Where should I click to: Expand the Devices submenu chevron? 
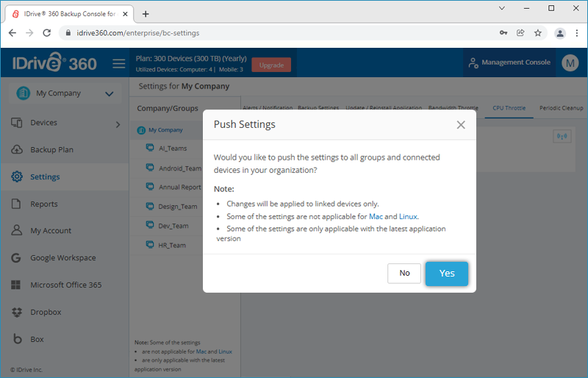point(118,124)
